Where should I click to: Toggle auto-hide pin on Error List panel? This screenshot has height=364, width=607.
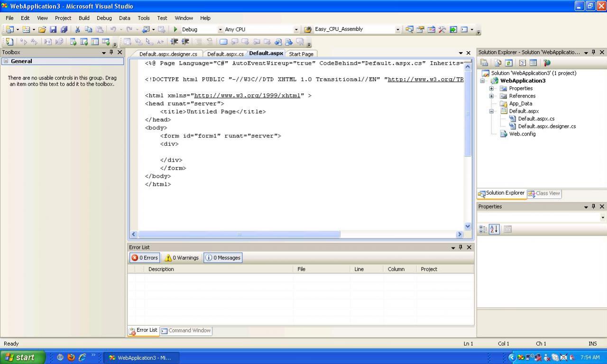[x=460, y=247]
